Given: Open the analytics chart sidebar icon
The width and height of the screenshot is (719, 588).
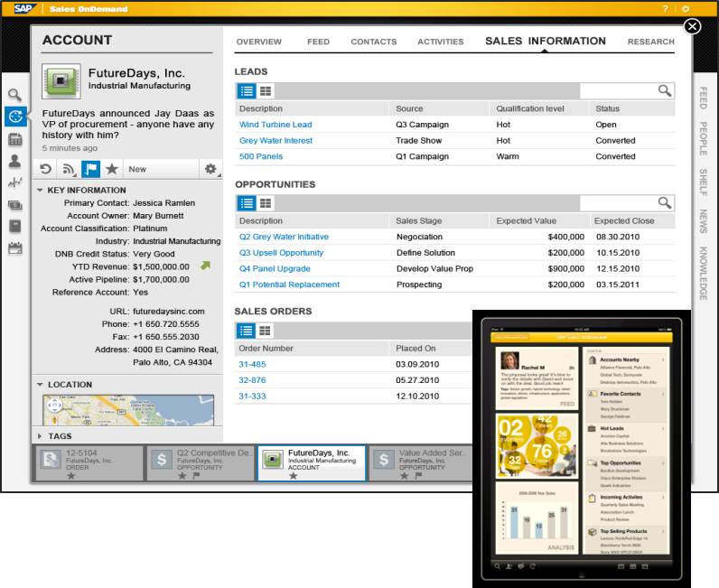Looking at the screenshot, I should 14,182.
